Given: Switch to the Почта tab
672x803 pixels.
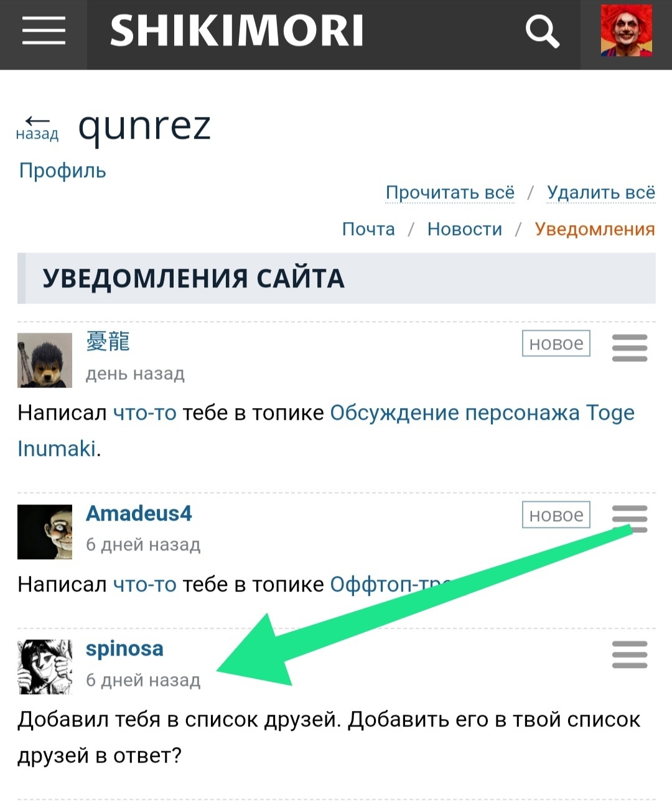Looking at the screenshot, I should coord(368,229).
